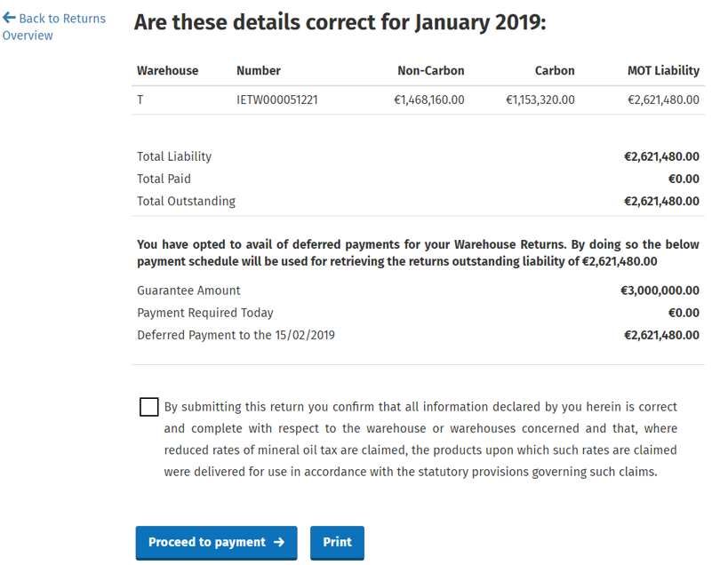The width and height of the screenshot is (728, 565).
Task: Print the return details
Action: click(x=337, y=542)
